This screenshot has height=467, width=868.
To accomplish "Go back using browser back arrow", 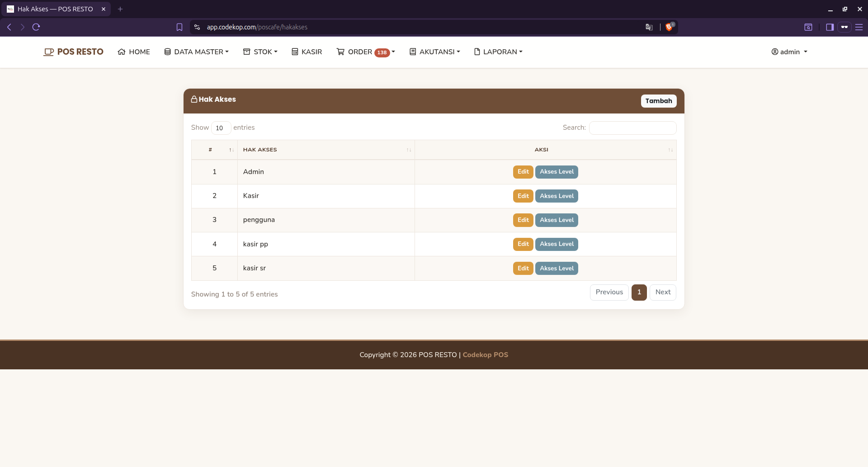I will click(9, 27).
